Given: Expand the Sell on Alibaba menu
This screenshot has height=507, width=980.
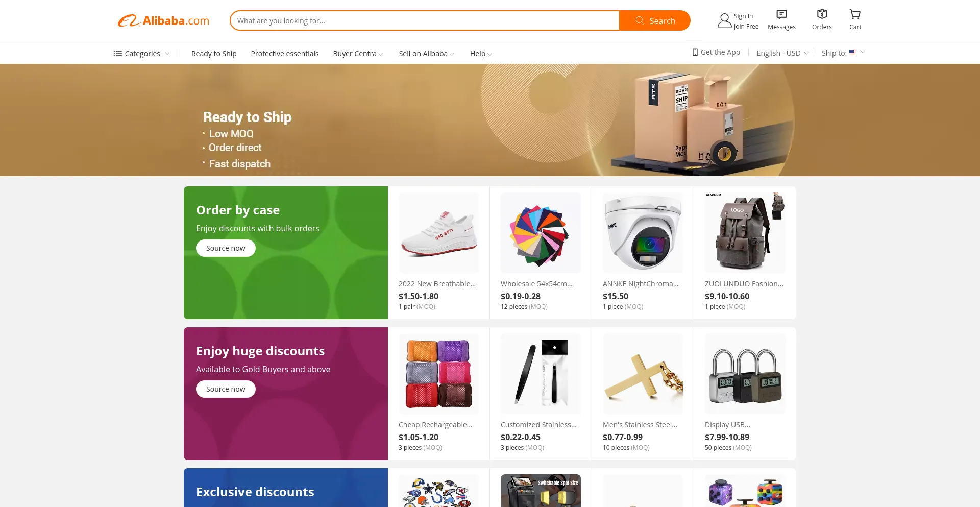Looking at the screenshot, I should point(426,54).
